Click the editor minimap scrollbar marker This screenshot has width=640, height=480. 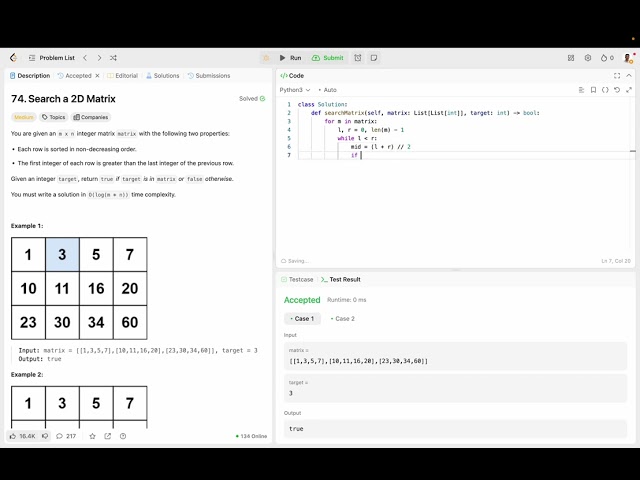(633, 151)
